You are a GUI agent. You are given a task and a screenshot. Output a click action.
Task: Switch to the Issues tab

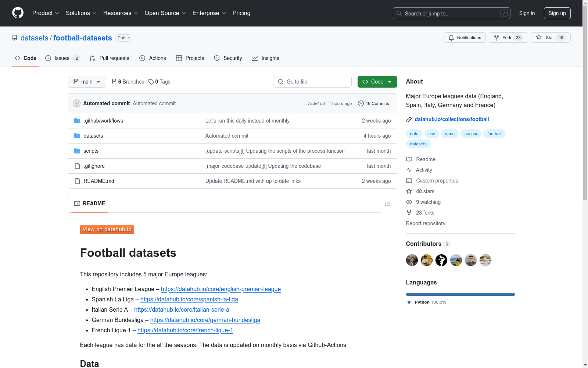pyautogui.click(x=62, y=58)
